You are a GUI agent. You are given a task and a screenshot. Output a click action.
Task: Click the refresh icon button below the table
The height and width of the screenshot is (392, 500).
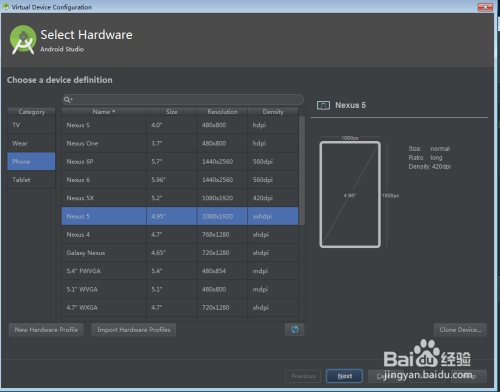(x=295, y=329)
